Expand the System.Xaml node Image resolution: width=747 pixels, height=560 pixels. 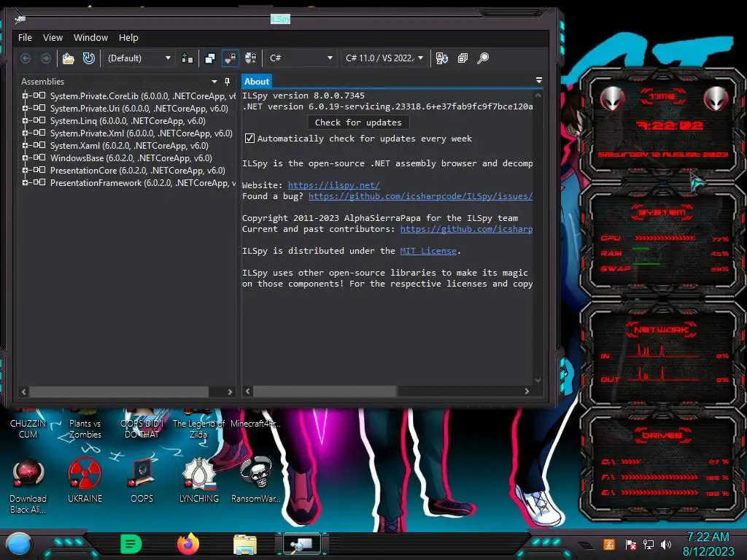tap(25, 145)
